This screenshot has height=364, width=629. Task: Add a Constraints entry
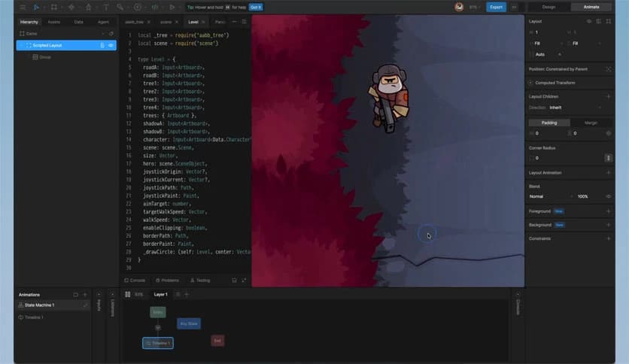click(x=608, y=238)
